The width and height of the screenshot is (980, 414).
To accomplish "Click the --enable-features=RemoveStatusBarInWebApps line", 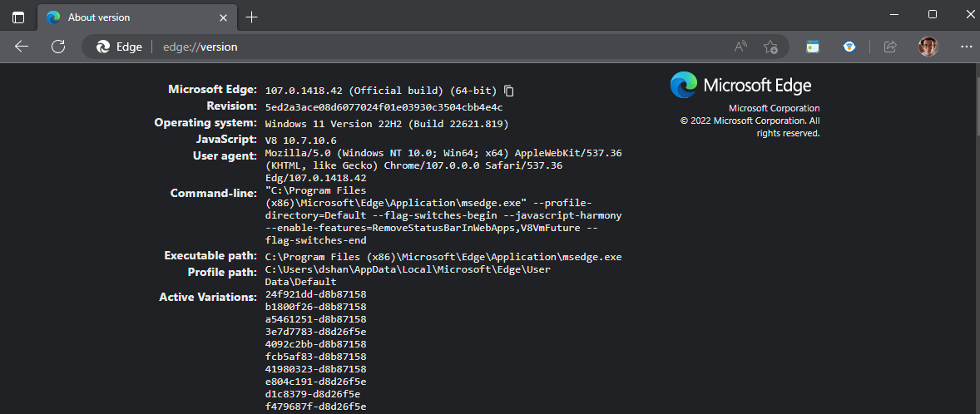I will pos(431,228).
